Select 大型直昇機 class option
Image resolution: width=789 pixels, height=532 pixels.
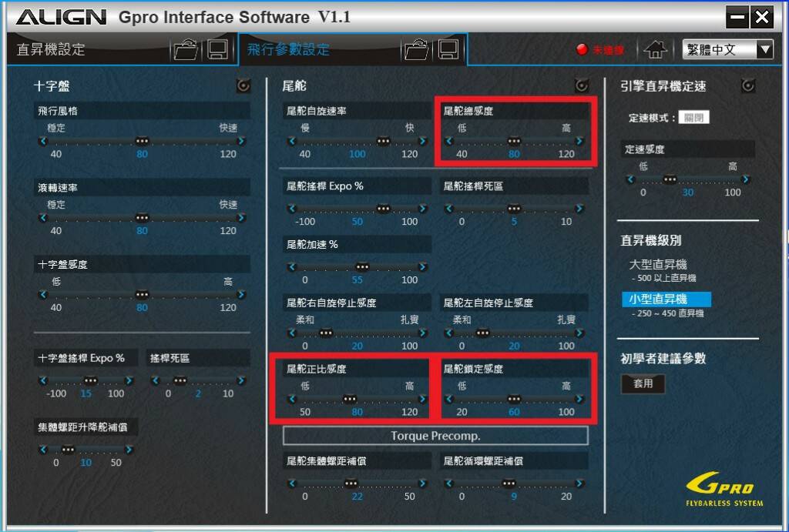pos(658,265)
